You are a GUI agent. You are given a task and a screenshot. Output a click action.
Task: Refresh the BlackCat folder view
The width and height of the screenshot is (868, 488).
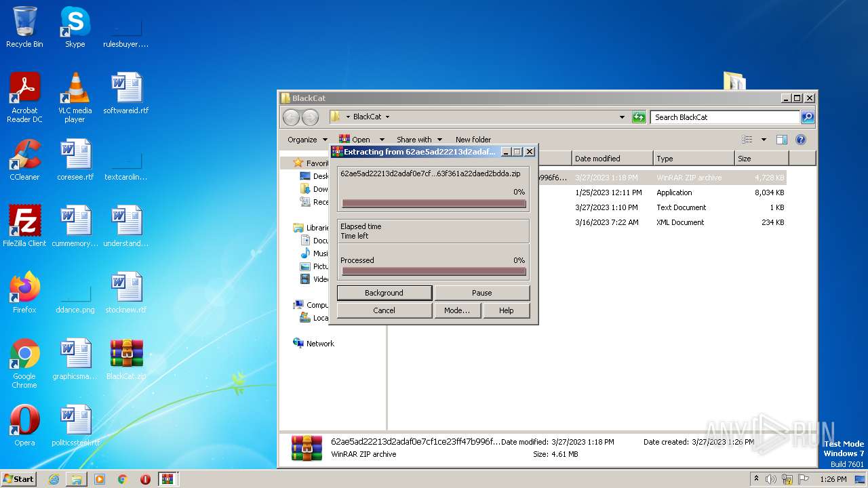pyautogui.click(x=639, y=117)
